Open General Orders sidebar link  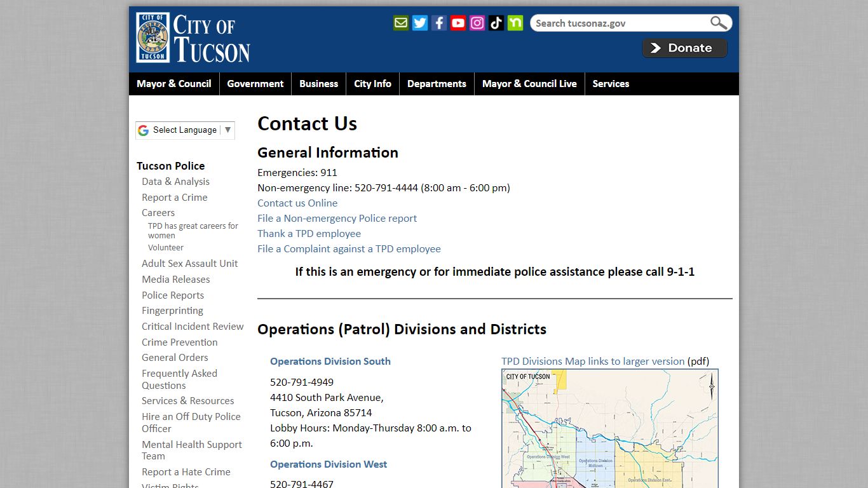[x=175, y=358]
